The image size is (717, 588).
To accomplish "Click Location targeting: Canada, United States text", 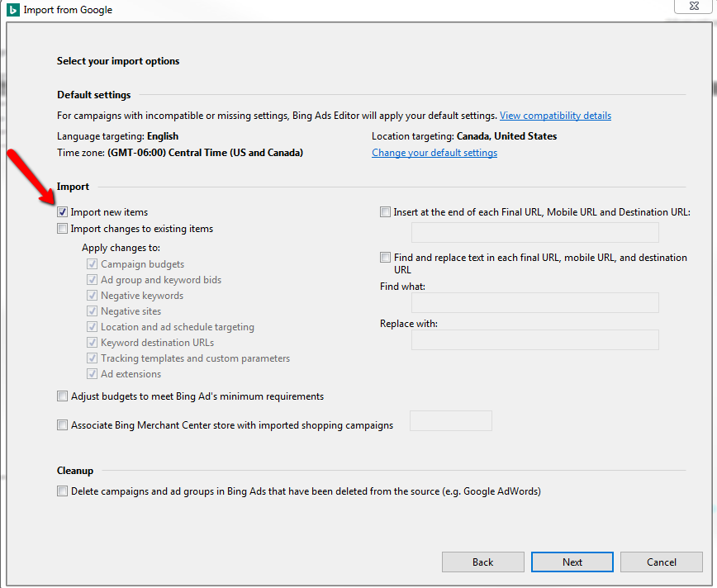I will click(464, 136).
